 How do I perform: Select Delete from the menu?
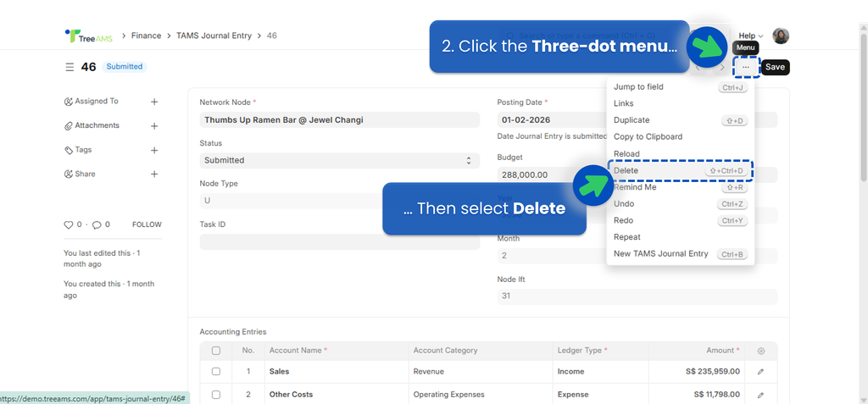point(626,170)
